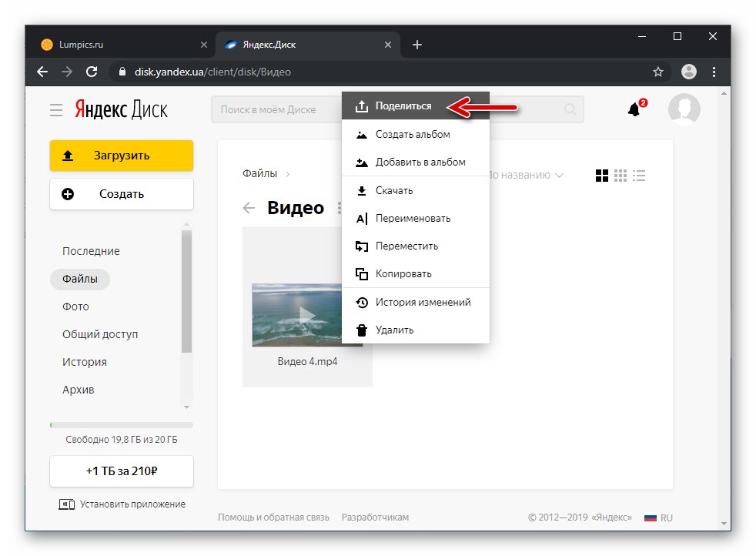The height and width of the screenshot is (556, 756).
Task: Click the storage usage progress bar
Action: [122, 425]
